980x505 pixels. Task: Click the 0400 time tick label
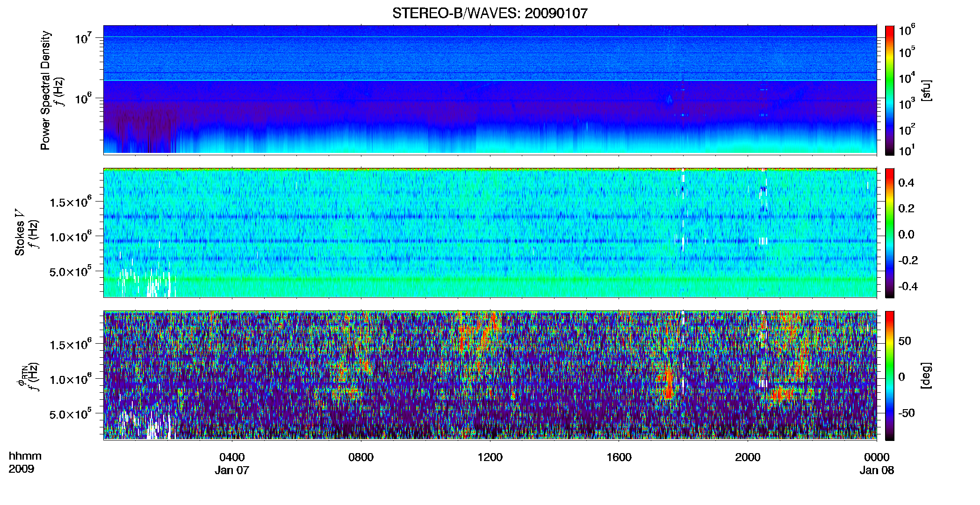coord(232,457)
